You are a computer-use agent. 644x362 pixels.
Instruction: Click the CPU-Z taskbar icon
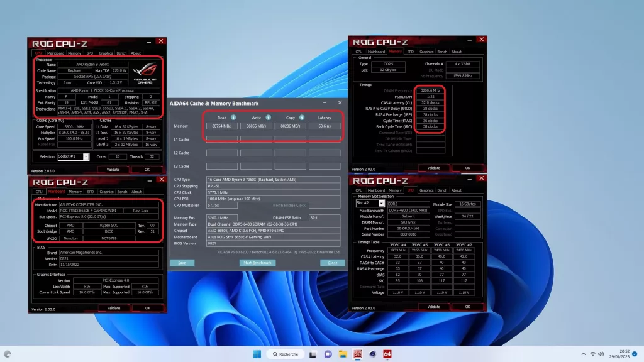(358, 354)
